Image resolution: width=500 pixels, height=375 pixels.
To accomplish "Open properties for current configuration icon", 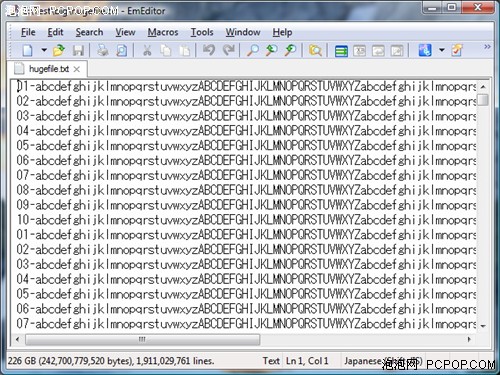I will click(457, 51).
